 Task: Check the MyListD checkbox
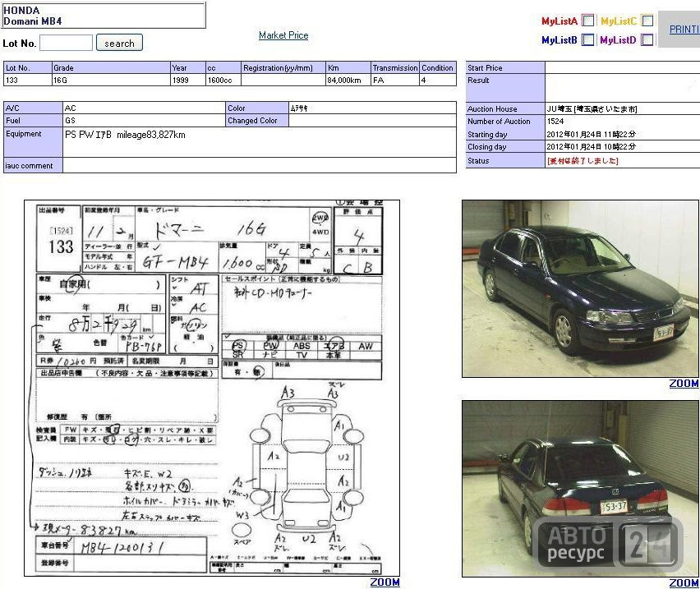pyautogui.click(x=647, y=39)
